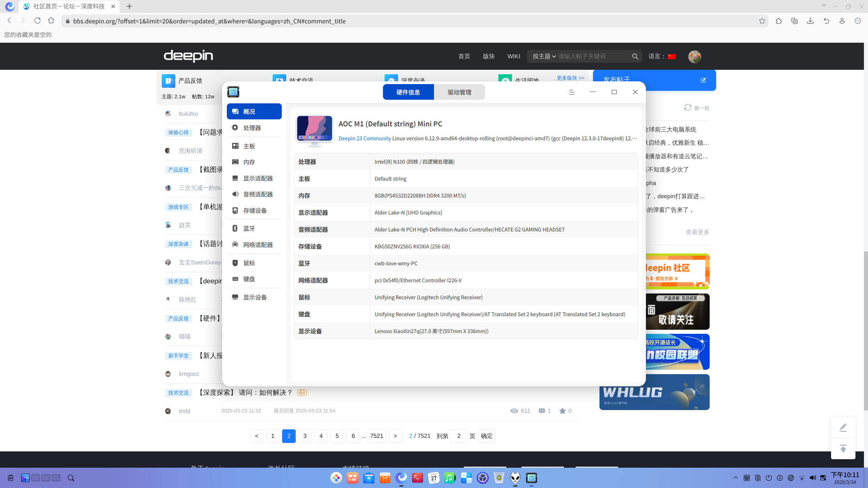Open 音频适配器 in the sidebar
Viewport: 868px width, 488px height.
point(254,194)
